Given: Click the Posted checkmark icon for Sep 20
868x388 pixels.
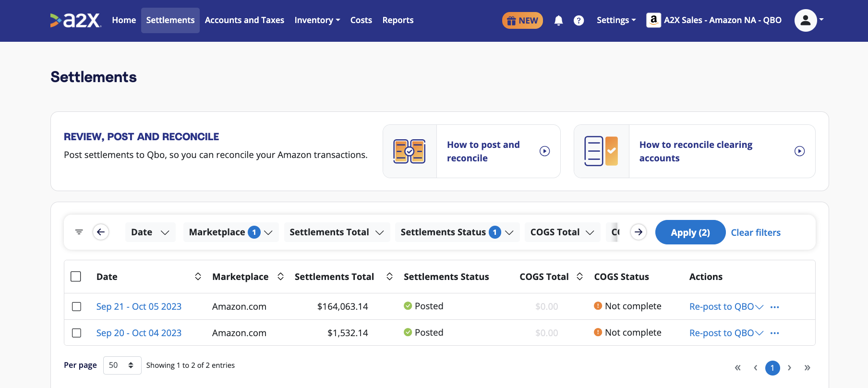Looking at the screenshot, I should 408,332.
